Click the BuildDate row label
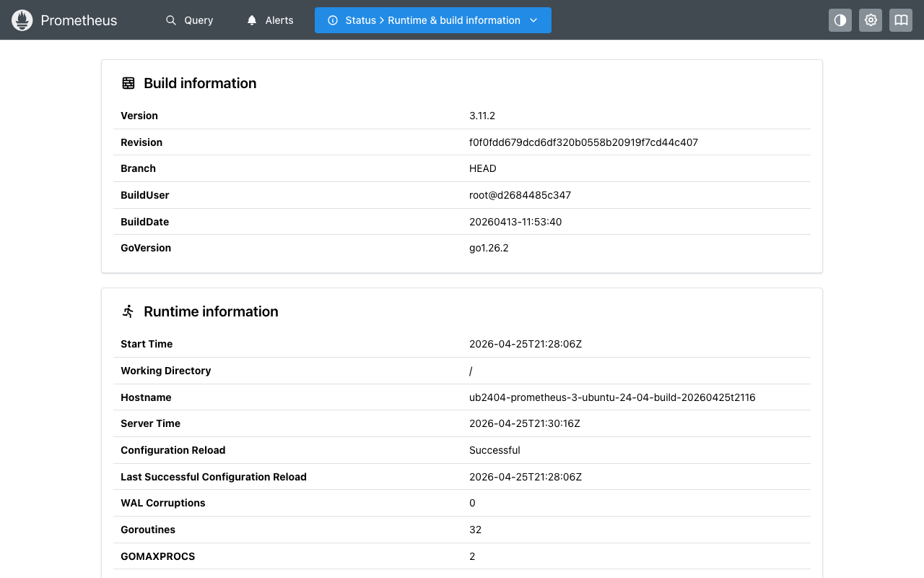The width and height of the screenshot is (924, 578). tap(144, 222)
